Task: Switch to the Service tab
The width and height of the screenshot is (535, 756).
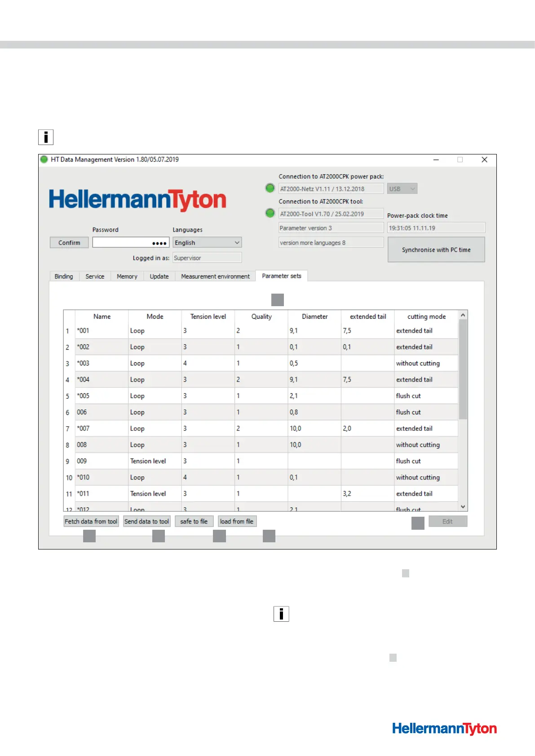Action: click(x=95, y=277)
